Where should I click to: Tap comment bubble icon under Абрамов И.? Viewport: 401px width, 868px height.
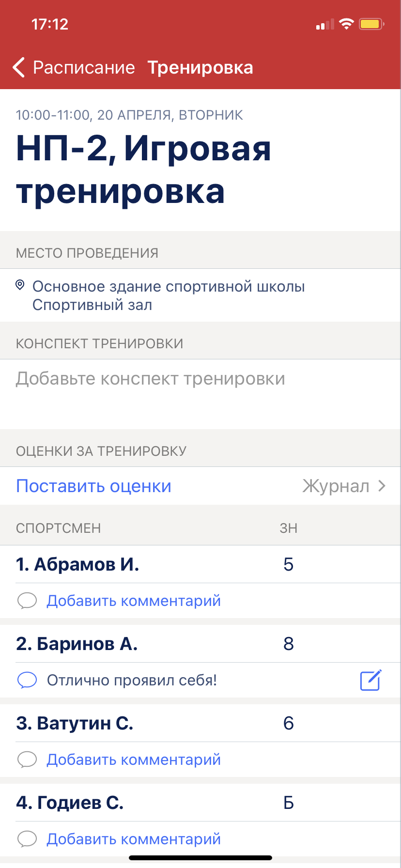27,601
